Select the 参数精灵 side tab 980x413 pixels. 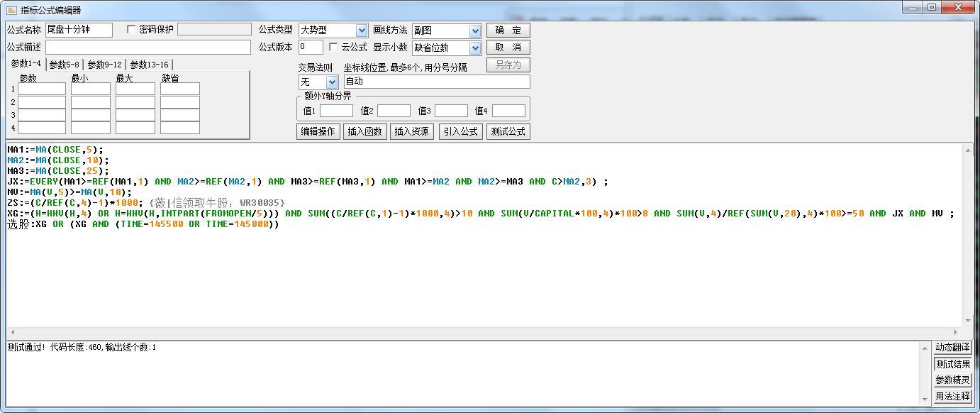(952, 380)
